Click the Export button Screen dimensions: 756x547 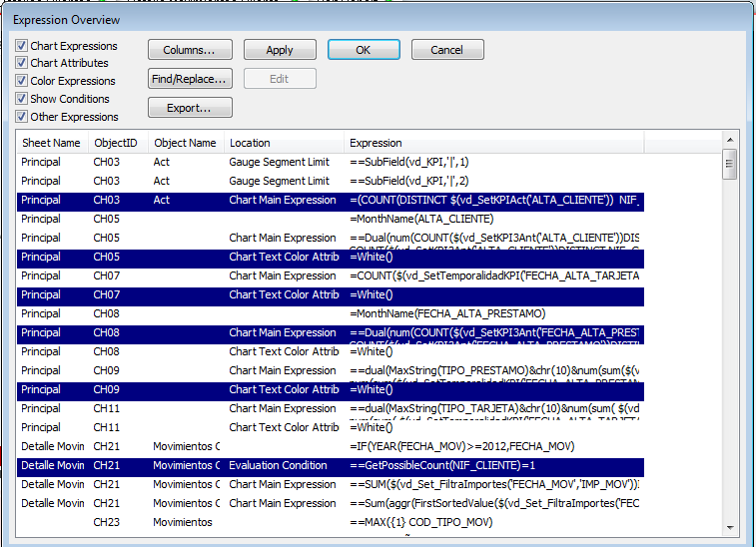coord(190,108)
